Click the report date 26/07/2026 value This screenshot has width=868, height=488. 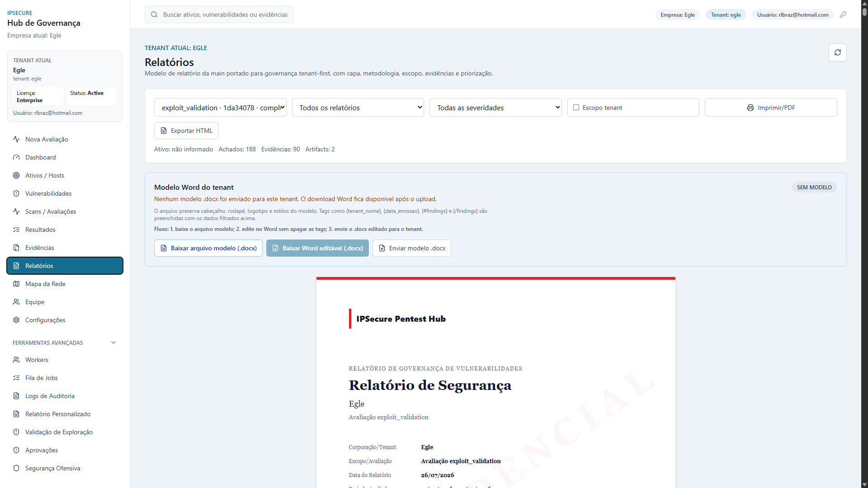tap(437, 475)
